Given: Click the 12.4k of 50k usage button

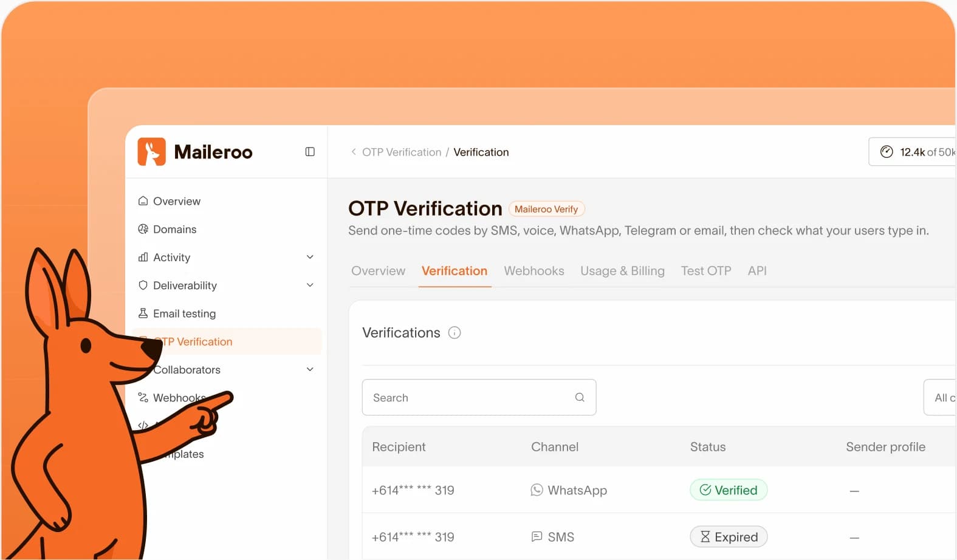Looking at the screenshot, I should (912, 152).
